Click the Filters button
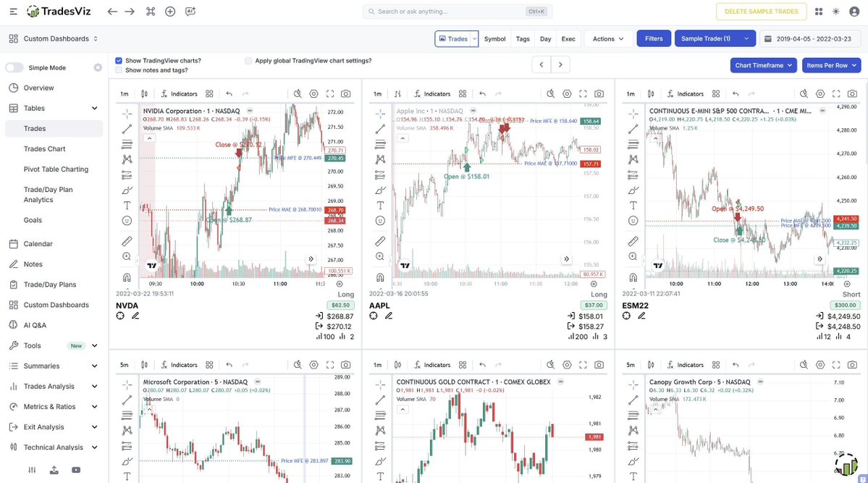This screenshot has height=483, width=868. click(654, 39)
